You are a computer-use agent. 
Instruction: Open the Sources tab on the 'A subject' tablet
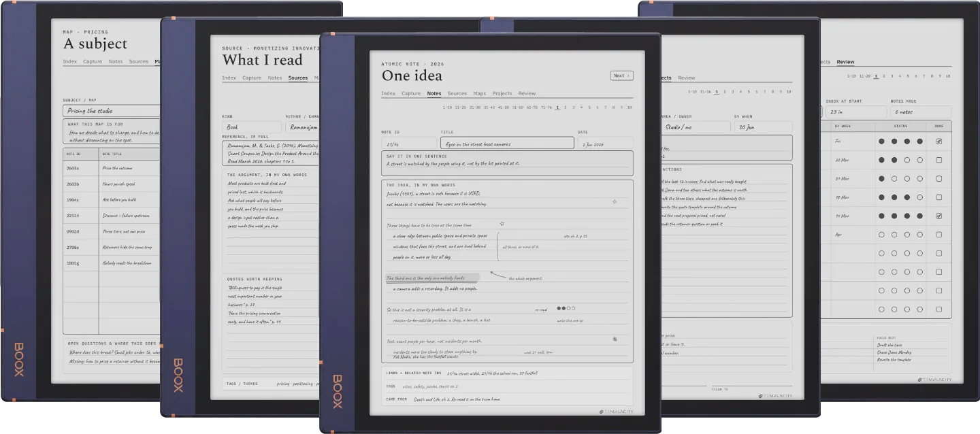(x=139, y=62)
